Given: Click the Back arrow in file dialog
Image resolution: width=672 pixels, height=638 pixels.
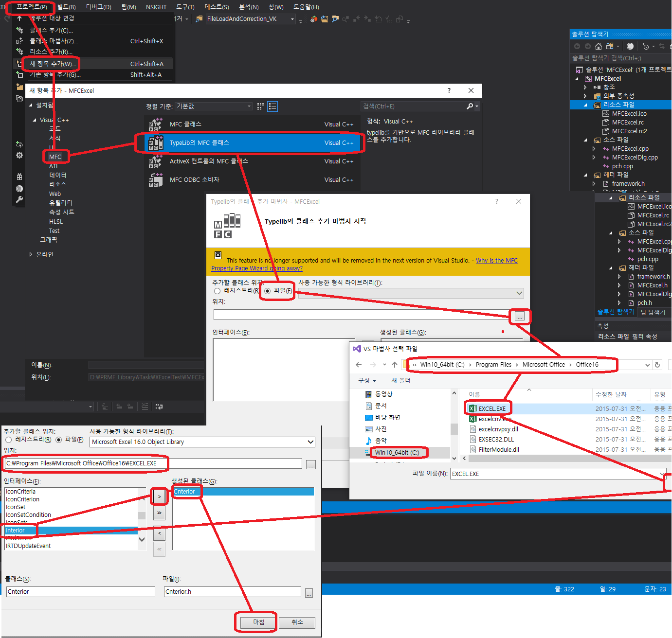Looking at the screenshot, I should (x=359, y=365).
